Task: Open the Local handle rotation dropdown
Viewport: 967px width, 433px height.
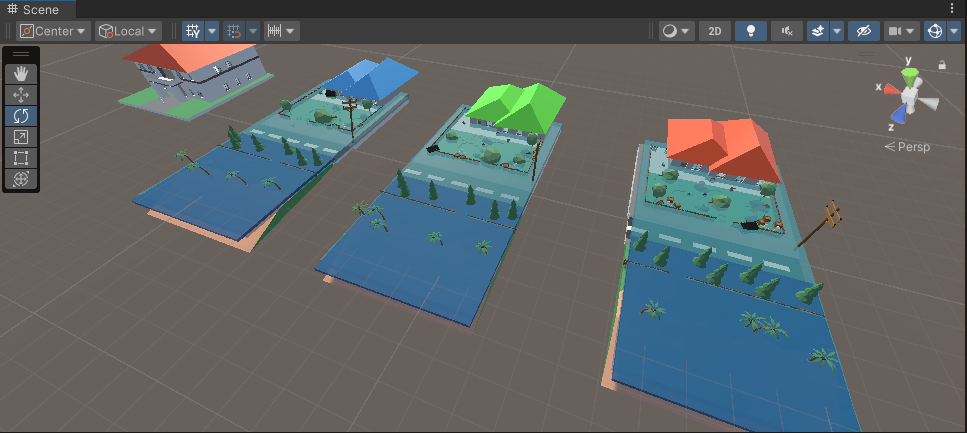Action: pos(128,31)
